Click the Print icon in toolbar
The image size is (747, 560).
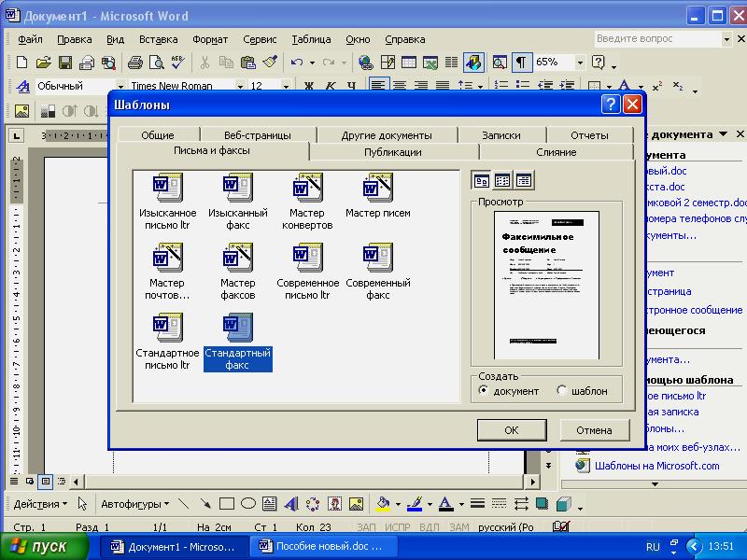(134, 63)
